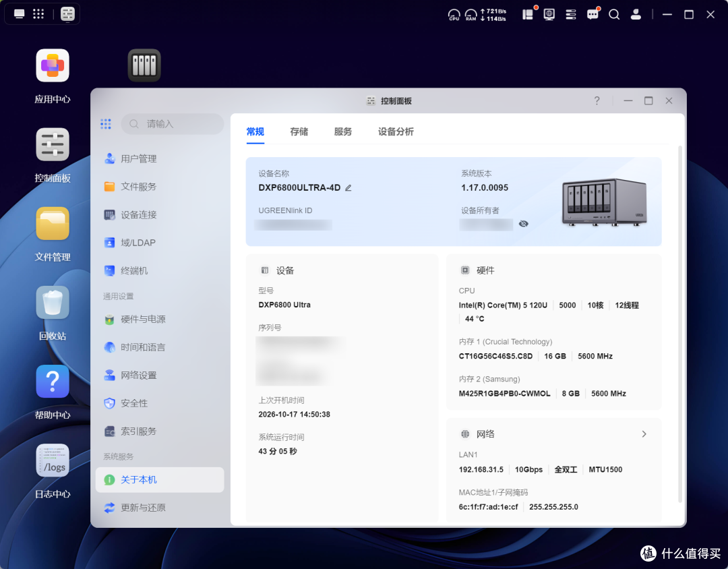
Task: Open the app grid launcher in top bar
Action: (x=38, y=14)
